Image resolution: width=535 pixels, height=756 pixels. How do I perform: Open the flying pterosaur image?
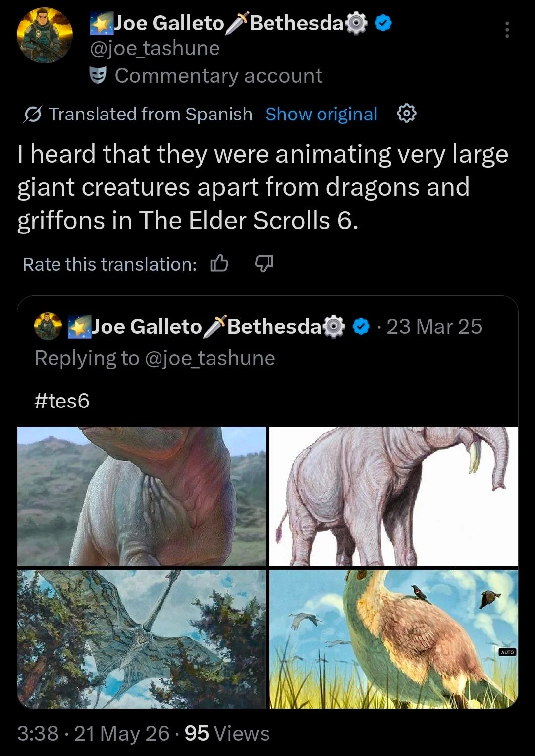pos(142,639)
